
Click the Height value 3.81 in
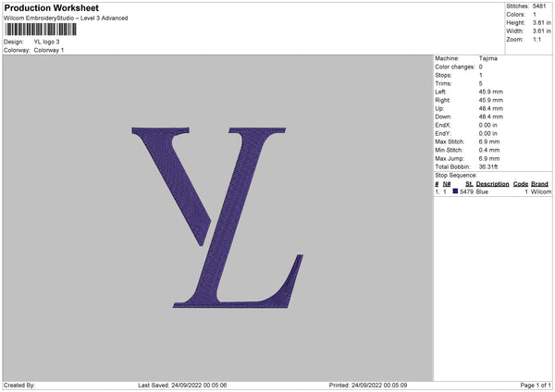coord(541,22)
